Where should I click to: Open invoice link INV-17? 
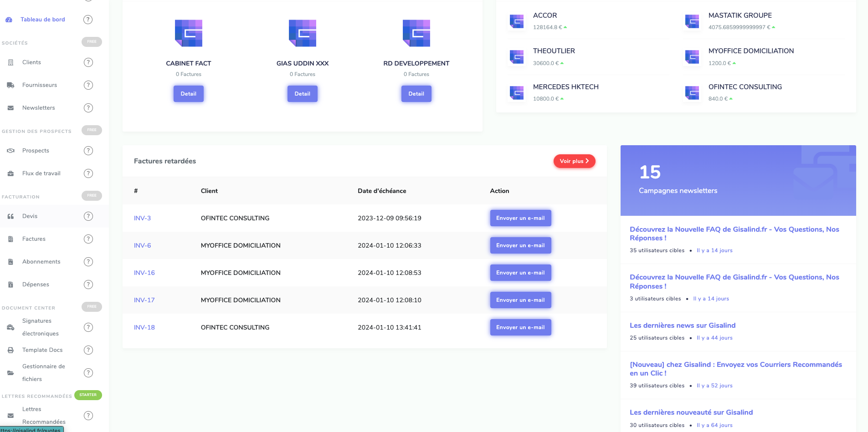pyautogui.click(x=144, y=300)
